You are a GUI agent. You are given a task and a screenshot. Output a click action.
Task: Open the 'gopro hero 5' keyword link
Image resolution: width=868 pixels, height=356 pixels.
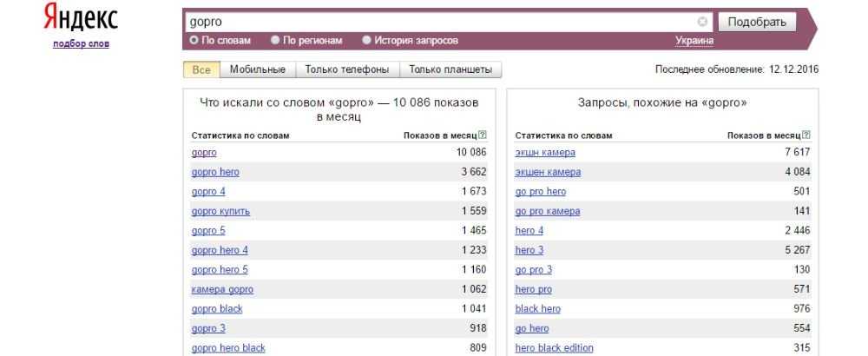coord(220,270)
